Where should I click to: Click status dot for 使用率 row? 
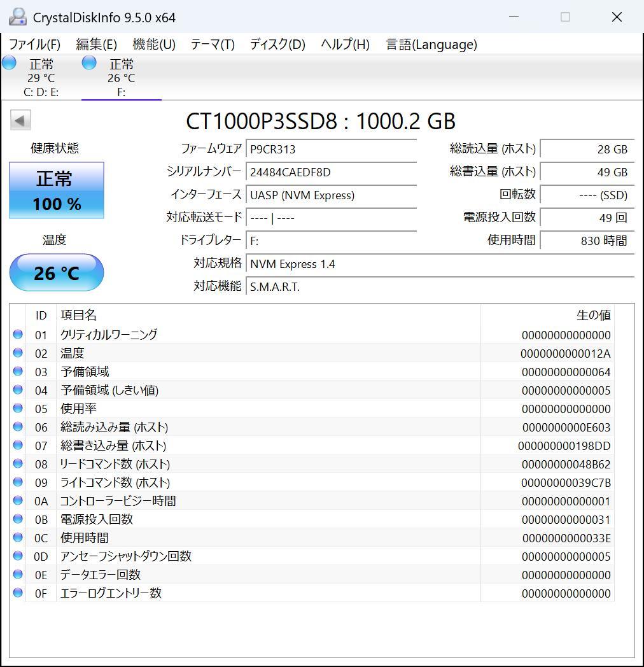pos(18,408)
